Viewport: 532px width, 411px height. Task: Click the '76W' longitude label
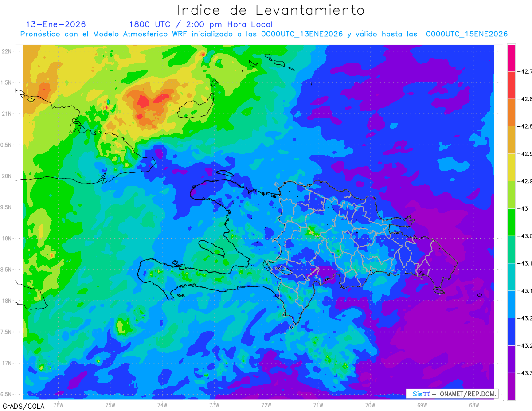[58, 404]
